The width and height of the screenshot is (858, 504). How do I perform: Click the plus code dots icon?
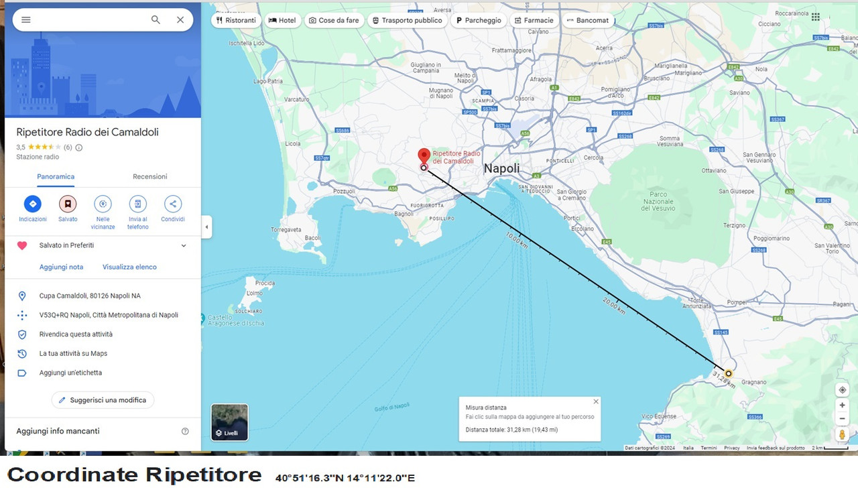pyautogui.click(x=22, y=315)
